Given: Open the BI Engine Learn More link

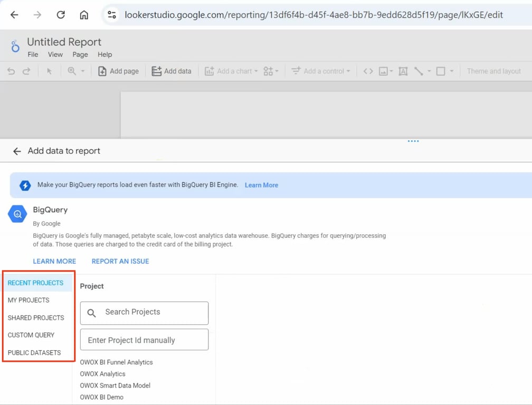Looking at the screenshot, I should click(262, 185).
